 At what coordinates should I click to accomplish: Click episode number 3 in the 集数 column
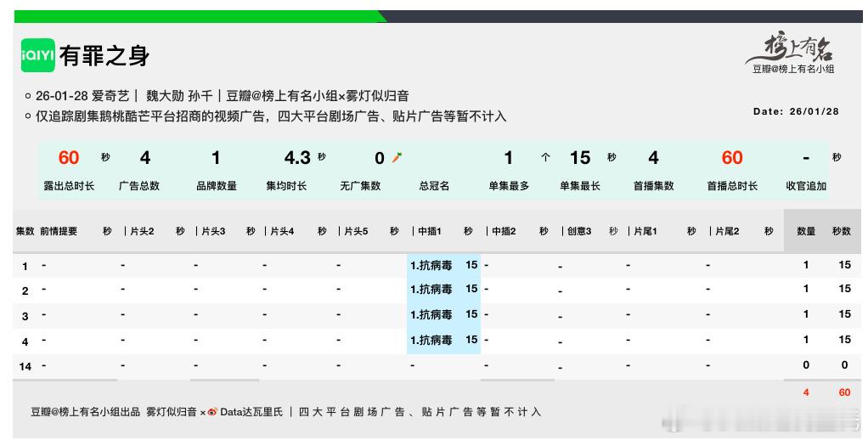(25, 317)
